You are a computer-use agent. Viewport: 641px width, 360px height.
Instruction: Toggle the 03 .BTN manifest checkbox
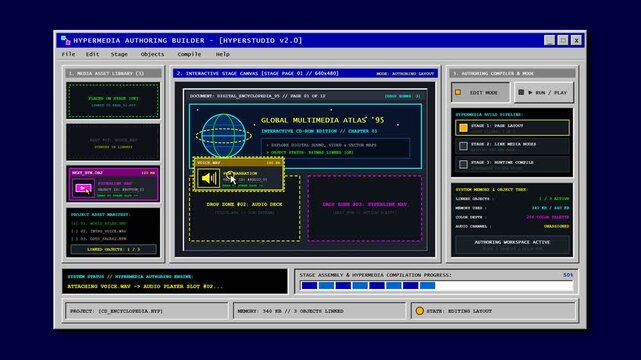[74, 239]
